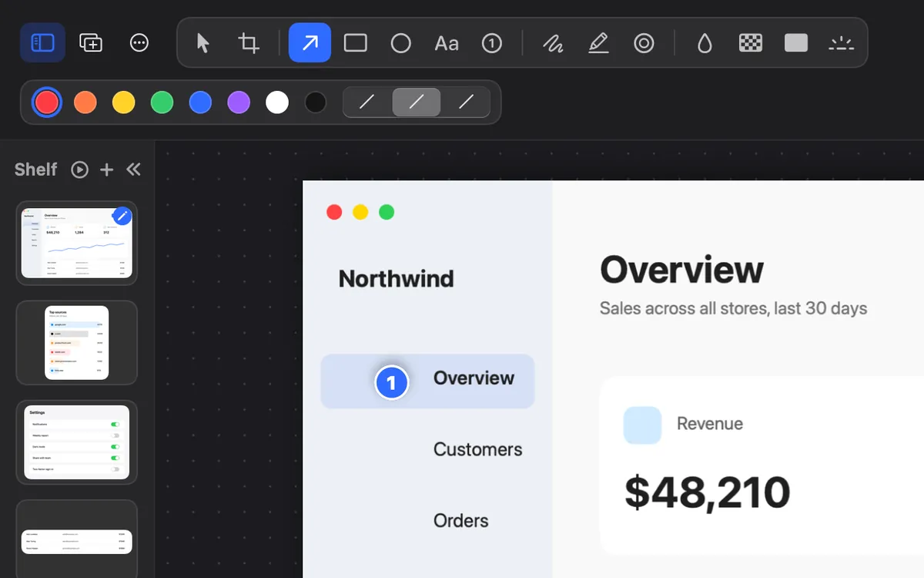Screen dimensions: 924x578
Task: Select the Ellipse shape tool
Action: click(400, 42)
